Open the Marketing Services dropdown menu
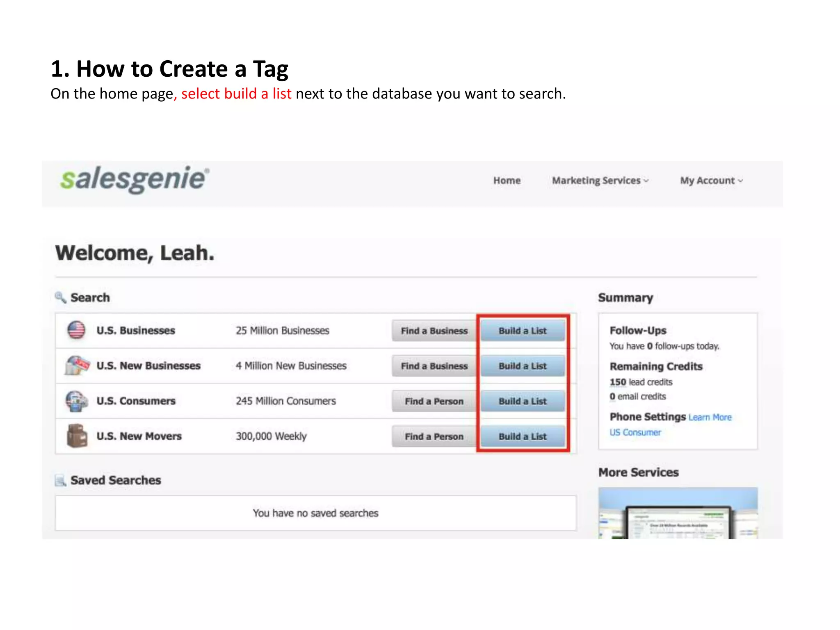This screenshot has height=630, width=840. (600, 180)
